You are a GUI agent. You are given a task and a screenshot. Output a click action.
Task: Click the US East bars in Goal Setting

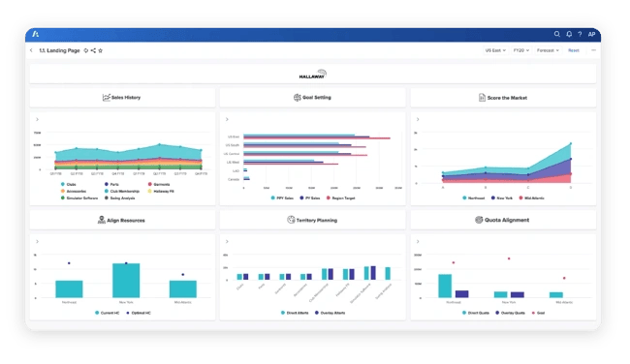tap(317, 136)
